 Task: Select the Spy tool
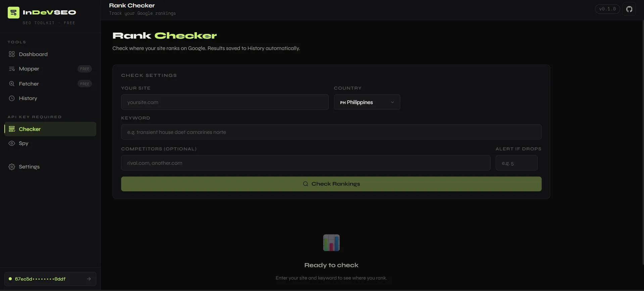pyautogui.click(x=50, y=143)
